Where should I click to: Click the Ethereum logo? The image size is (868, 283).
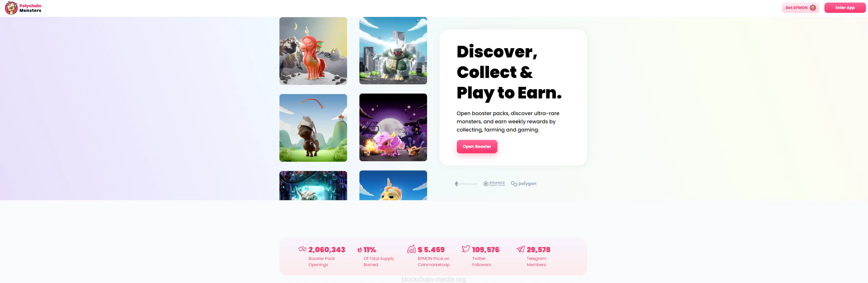click(x=466, y=184)
